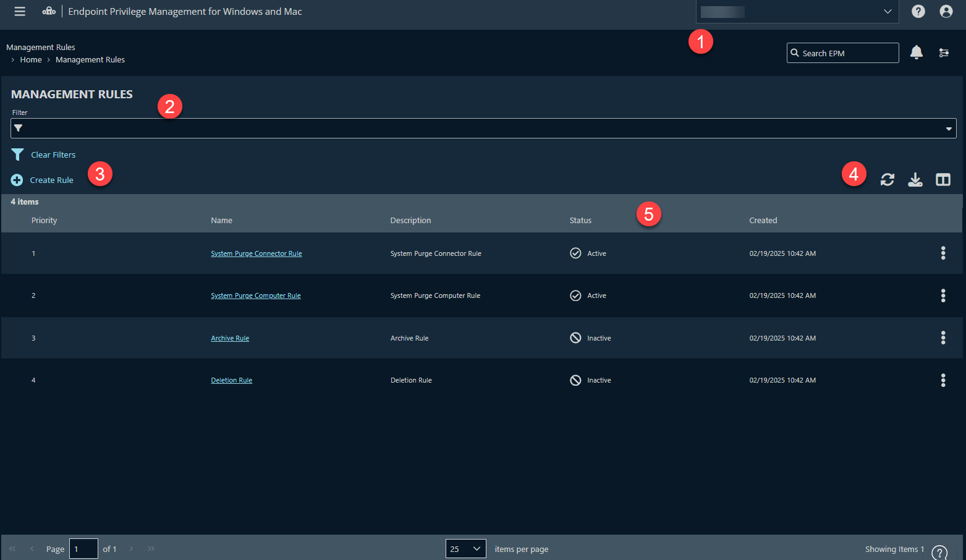The width and height of the screenshot is (966, 560).
Task: Click the Clear Filters funnel icon
Action: click(17, 155)
